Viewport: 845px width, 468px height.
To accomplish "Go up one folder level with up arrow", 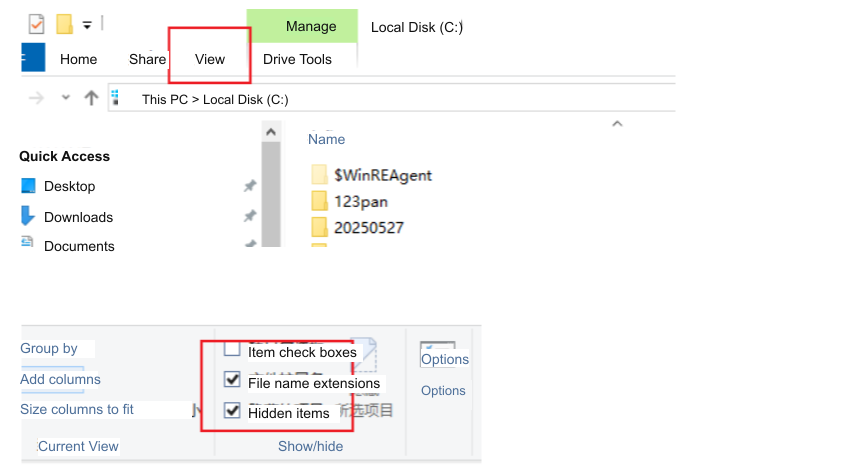I will (91, 98).
